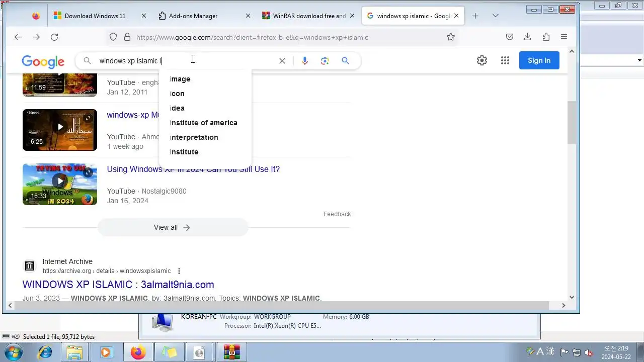Click the scrollbar down arrow

pos(572,297)
